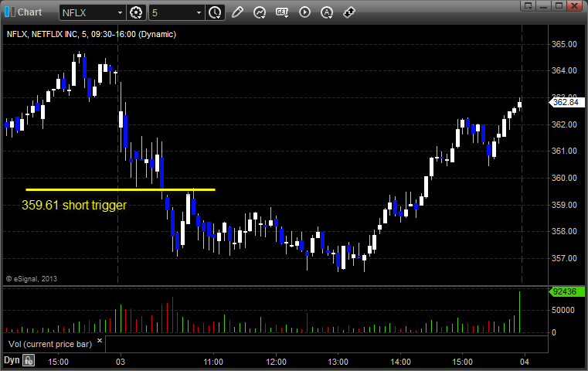Click the play replay button
588x371 pixels.
click(x=304, y=12)
